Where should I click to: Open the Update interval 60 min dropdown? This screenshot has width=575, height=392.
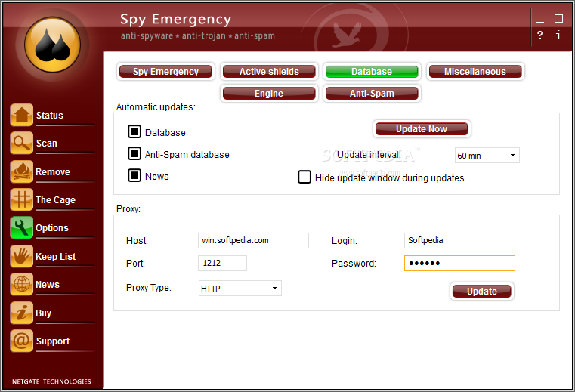(487, 155)
